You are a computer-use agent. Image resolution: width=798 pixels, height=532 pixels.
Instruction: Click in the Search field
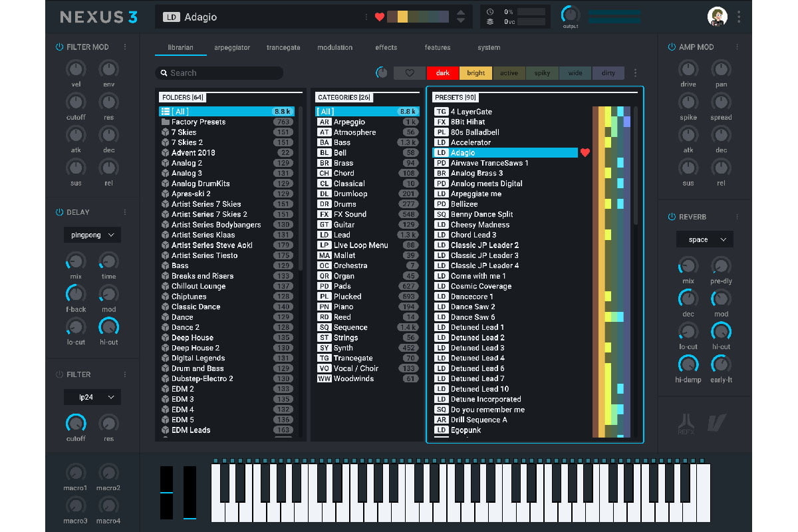click(219, 73)
